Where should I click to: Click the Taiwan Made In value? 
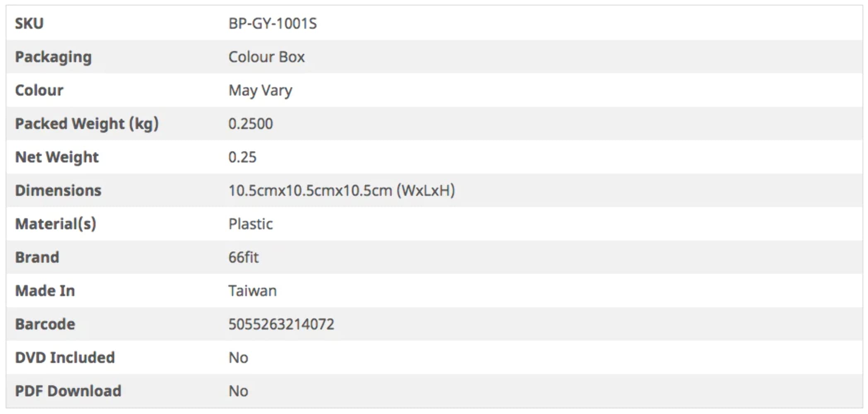pos(253,291)
